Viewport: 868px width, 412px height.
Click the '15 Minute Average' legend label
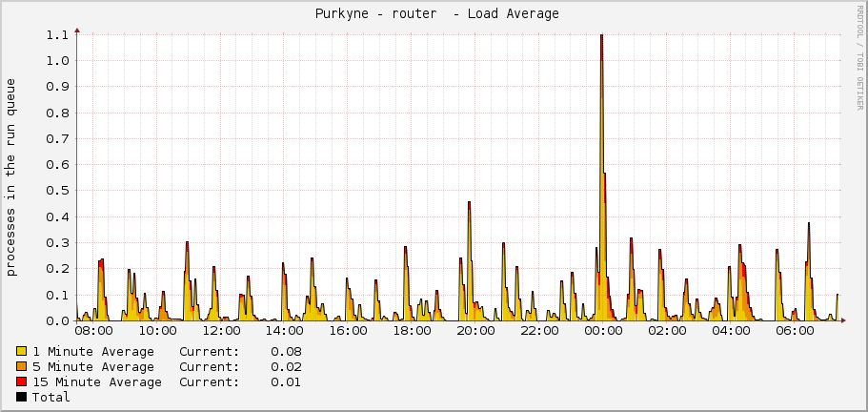click(x=97, y=382)
